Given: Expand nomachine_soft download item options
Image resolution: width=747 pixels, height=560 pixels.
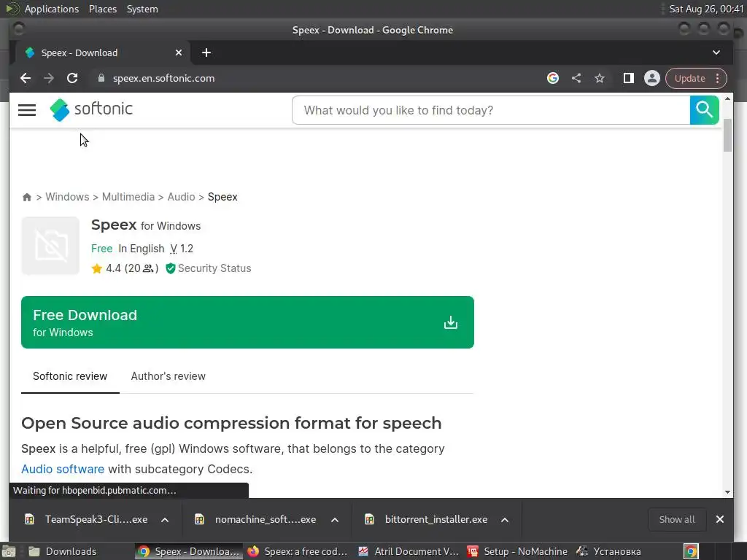Looking at the screenshot, I should 335,520.
